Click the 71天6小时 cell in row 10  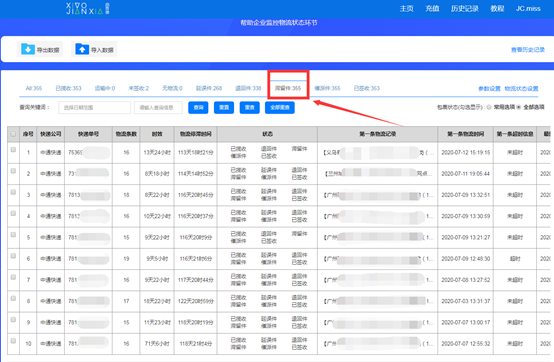(157, 344)
